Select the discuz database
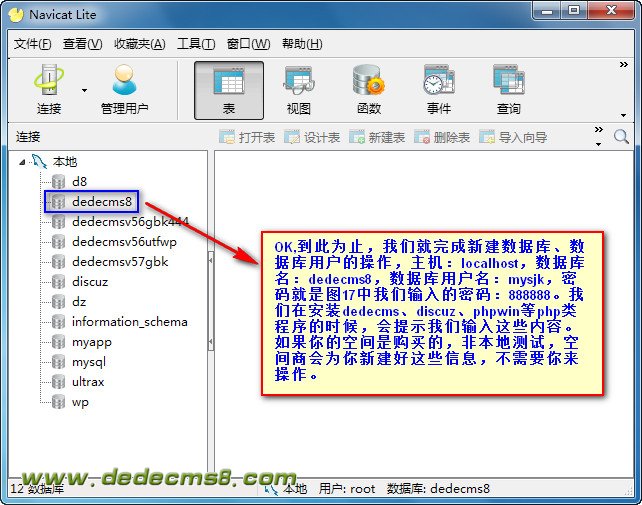The image size is (642, 505). tap(90, 282)
